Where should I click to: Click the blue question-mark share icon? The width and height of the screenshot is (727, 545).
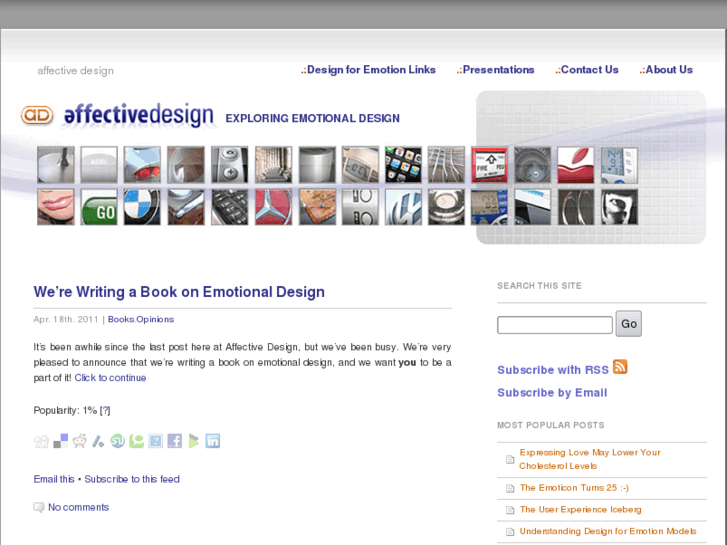pyautogui.click(x=155, y=441)
